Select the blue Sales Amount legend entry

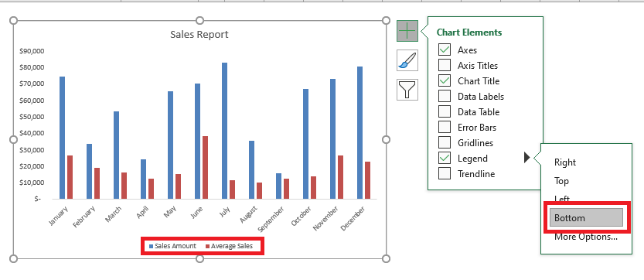[x=172, y=246]
